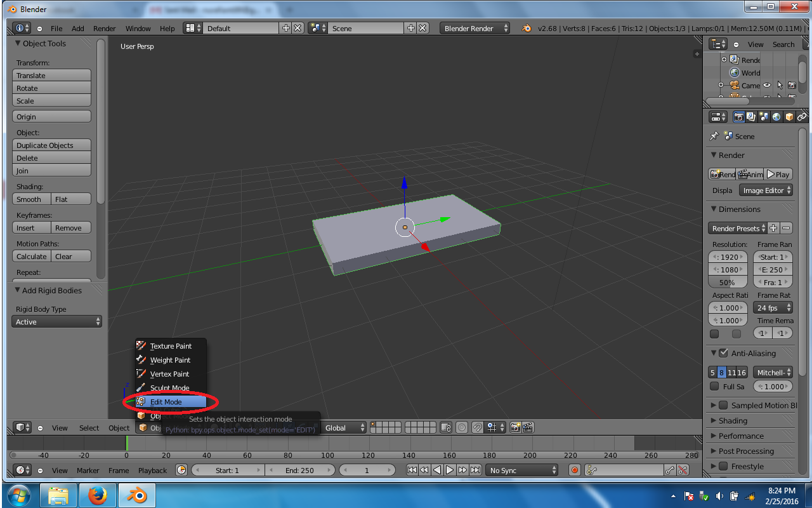Choose Texture Paint from mode menu

(170, 345)
